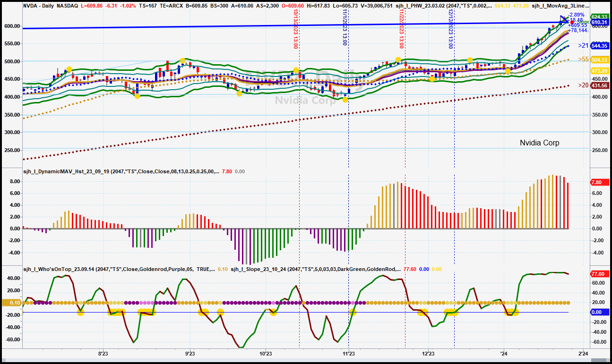Click the 8'23 date on time axis
Screen dimensions: 612x364
point(103,353)
